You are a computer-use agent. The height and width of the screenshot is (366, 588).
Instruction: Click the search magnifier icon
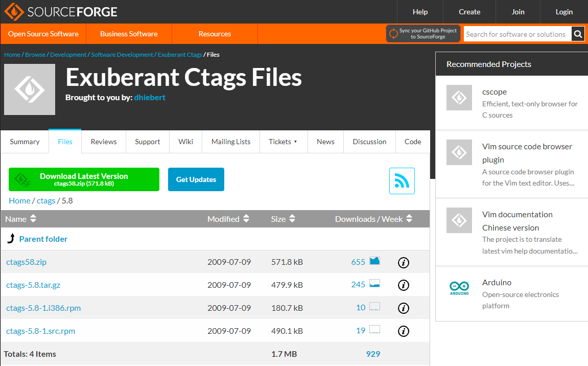click(578, 34)
